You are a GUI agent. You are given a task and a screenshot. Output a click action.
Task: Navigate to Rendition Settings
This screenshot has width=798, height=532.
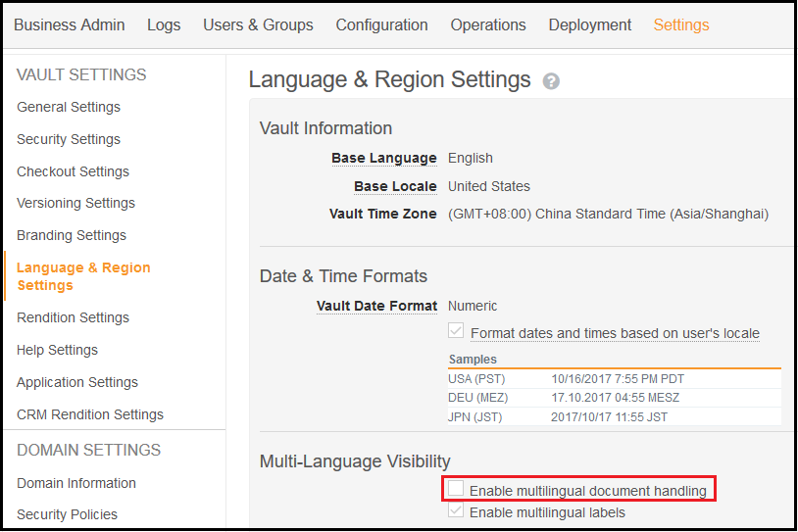73,317
